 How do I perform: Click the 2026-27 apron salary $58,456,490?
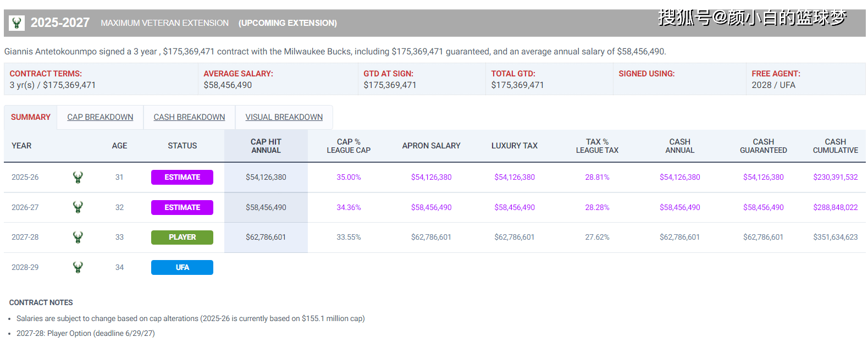pos(432,207)
